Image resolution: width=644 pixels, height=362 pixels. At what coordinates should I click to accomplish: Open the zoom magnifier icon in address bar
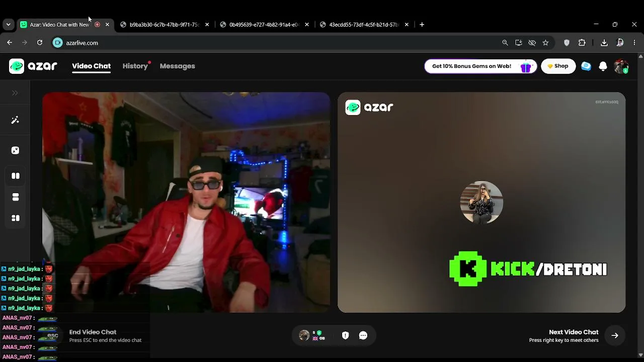505,43
